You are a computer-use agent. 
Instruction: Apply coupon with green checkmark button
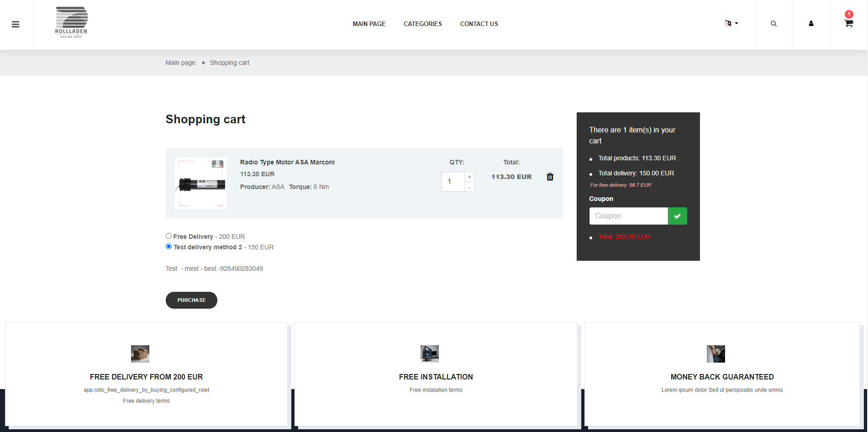677,216
